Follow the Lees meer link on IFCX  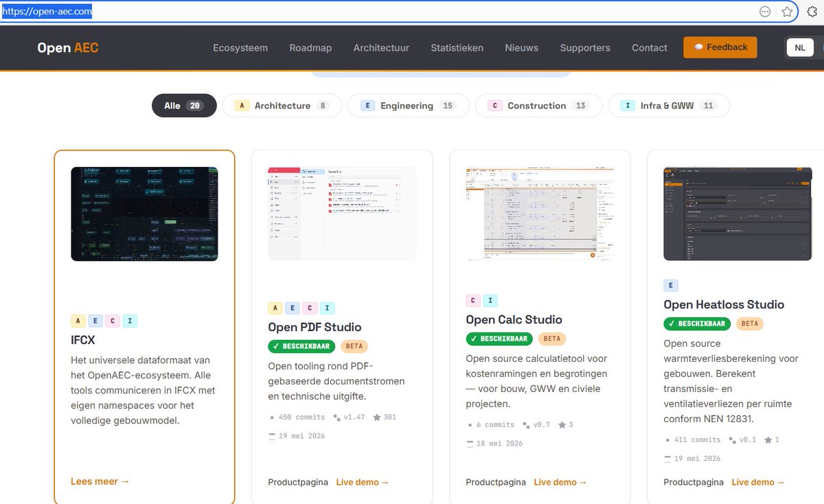[100, 481]
